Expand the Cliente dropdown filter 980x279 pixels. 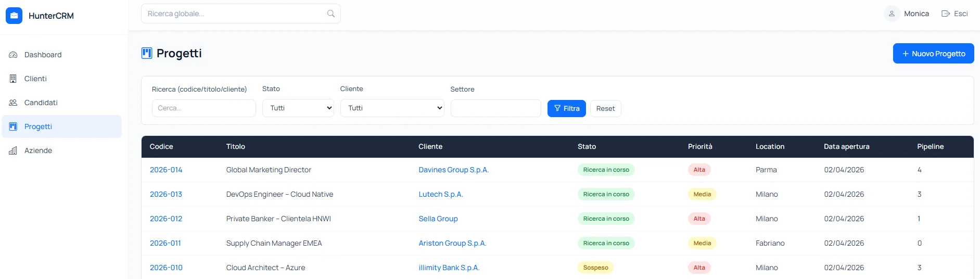392,108
